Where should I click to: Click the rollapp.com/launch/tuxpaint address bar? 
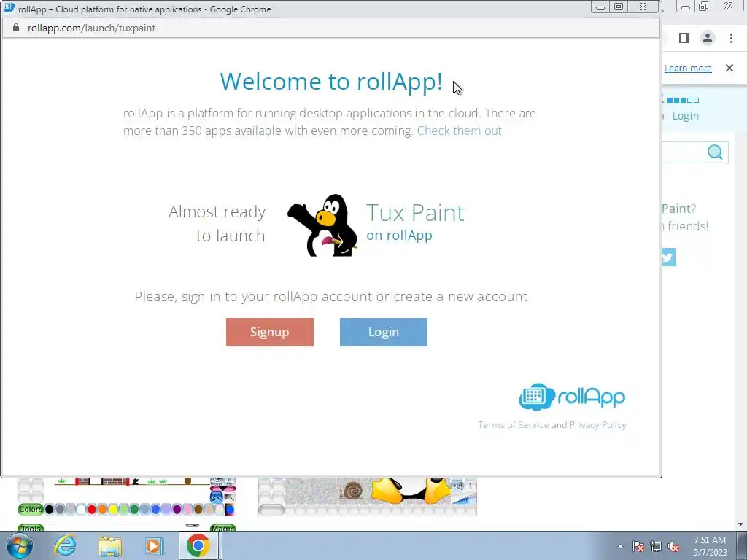tap(91, 28)
